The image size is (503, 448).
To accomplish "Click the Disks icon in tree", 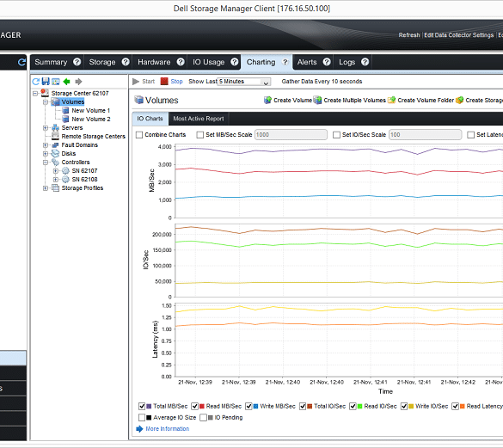I will (56, 153).
